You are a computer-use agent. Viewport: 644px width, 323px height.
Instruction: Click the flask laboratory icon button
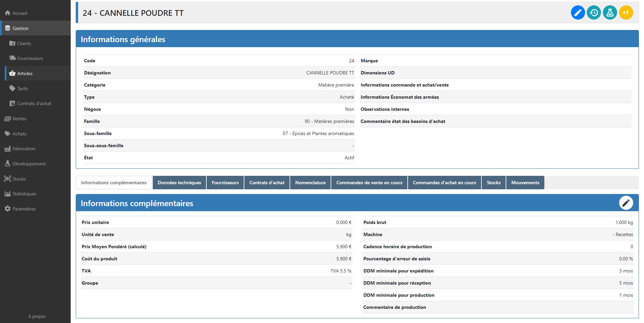pyautogui.click(x=610, y=13)
